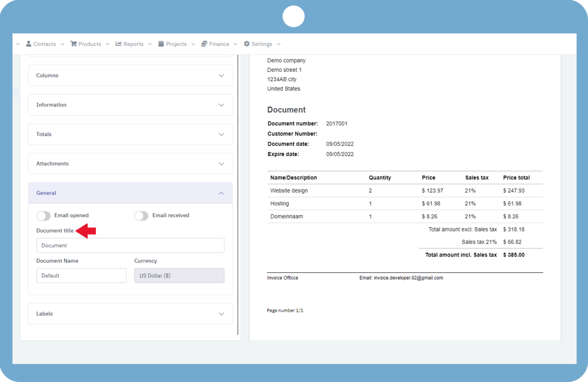Open the Finance menu
This screenshot has height=382, width=588.
point(219,44)
